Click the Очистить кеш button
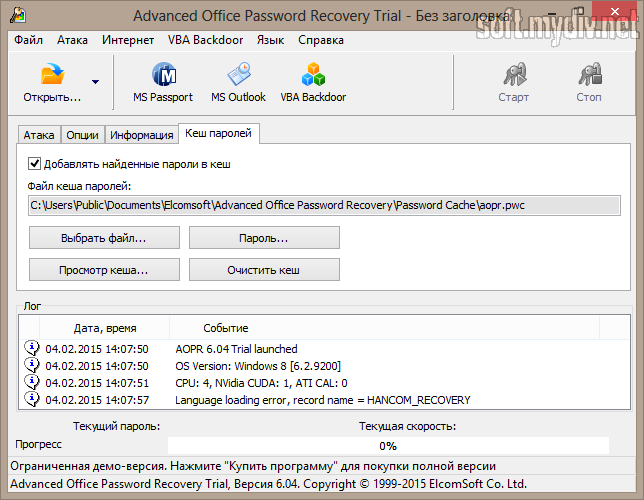The width and height of the screenshot is (644, 500). (x=264, y=270)
